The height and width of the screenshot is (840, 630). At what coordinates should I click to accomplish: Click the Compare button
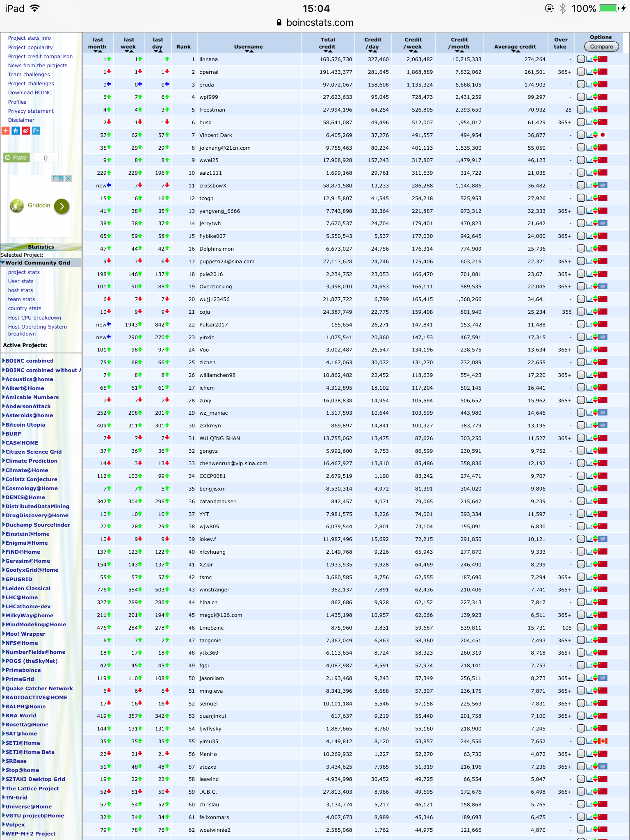[x=601, y=47]
